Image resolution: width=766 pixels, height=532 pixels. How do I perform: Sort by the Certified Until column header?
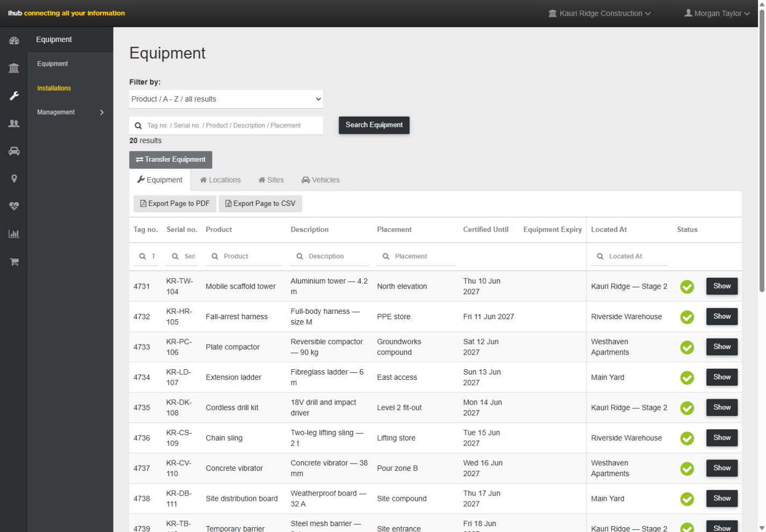[486, 229]
